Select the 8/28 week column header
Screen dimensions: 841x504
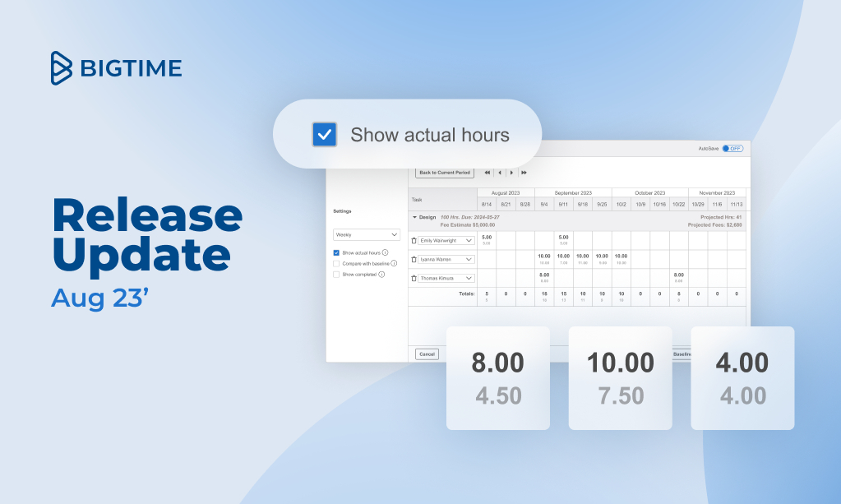525,204
